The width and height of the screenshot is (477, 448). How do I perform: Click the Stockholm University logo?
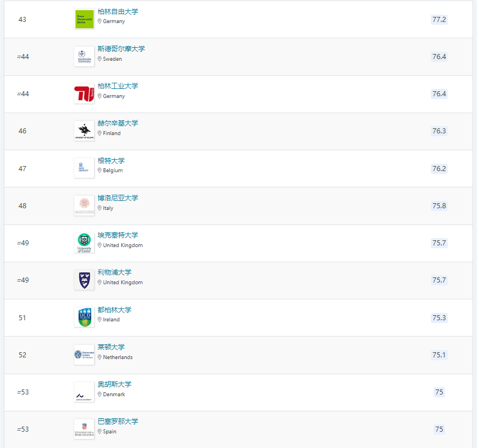point(84,56)
